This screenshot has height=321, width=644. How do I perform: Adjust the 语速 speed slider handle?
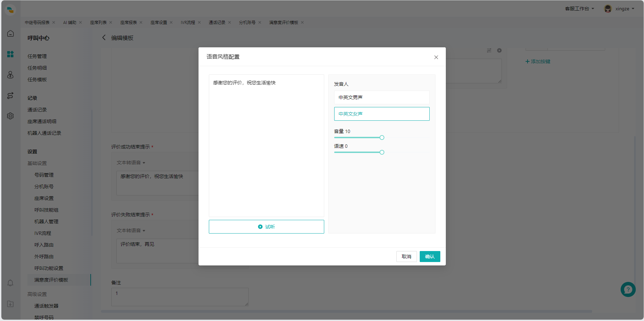click(382, 152)
